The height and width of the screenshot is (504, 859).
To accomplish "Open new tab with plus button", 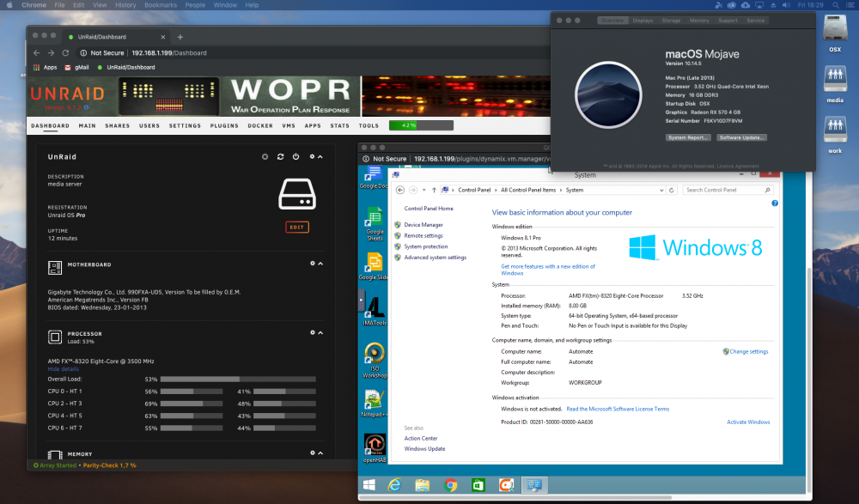I will (180, 37).
